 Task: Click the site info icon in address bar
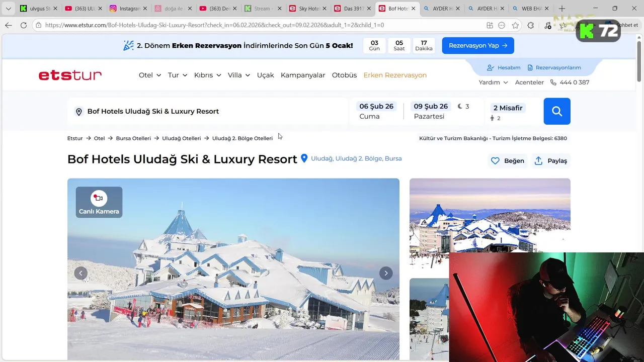pos(39,25)
